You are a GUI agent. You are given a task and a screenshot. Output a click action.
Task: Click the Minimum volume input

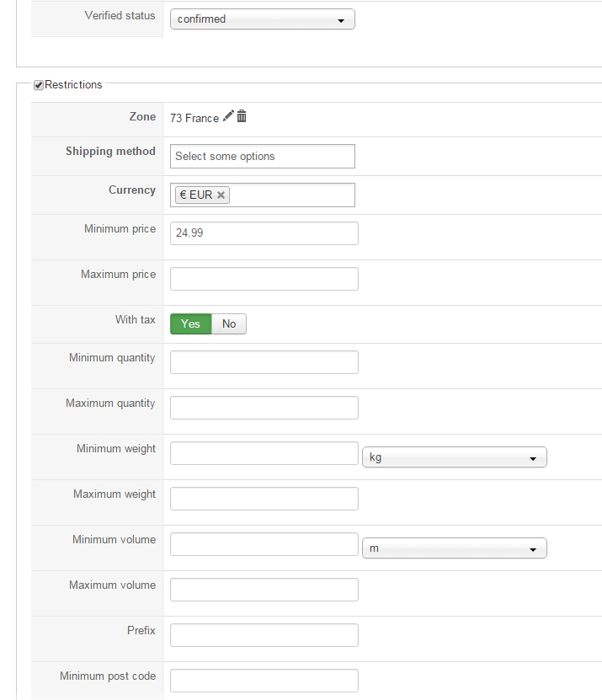264,544
